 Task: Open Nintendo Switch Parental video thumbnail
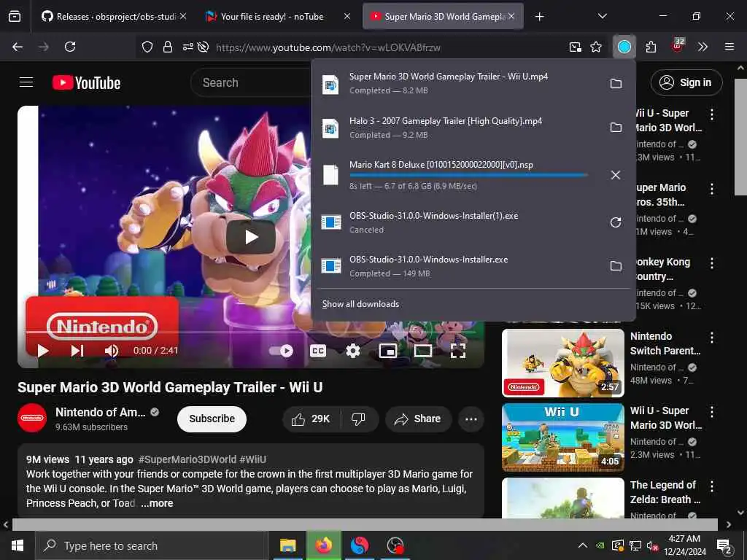coord(563,363)
